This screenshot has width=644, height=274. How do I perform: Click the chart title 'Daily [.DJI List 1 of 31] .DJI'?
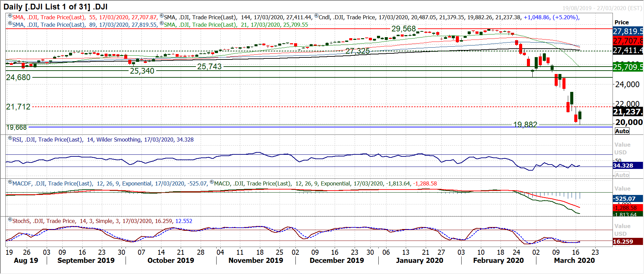click(55, 7)
